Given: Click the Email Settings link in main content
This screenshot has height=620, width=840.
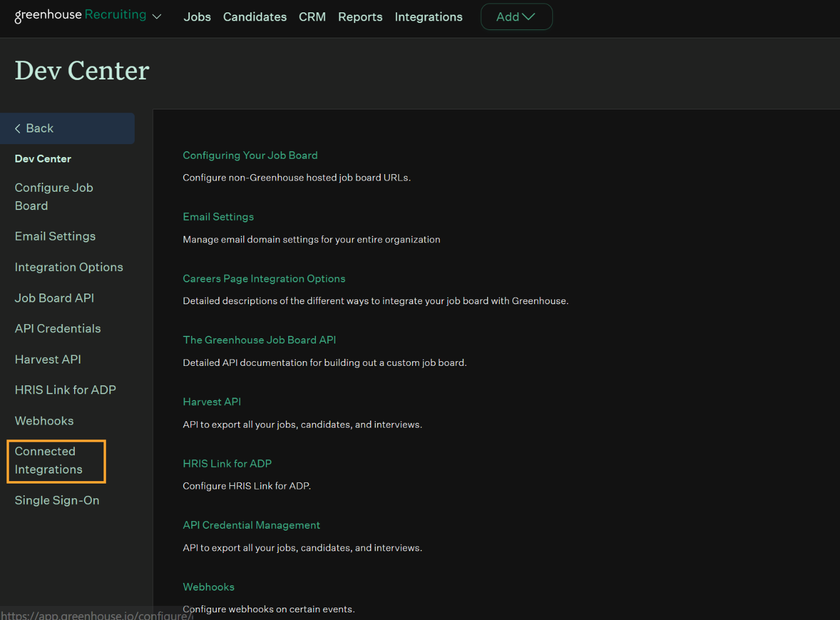Looking at the screenshot, I should click(218, 217).
